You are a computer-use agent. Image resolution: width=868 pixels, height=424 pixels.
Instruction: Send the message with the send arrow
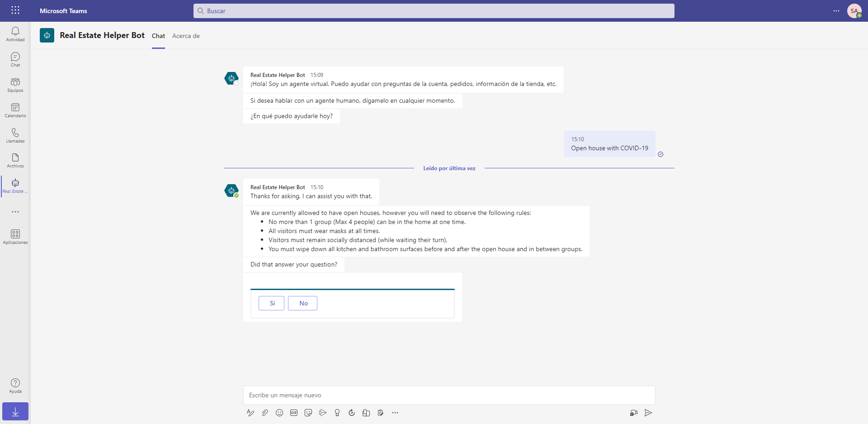coord(648,413)
